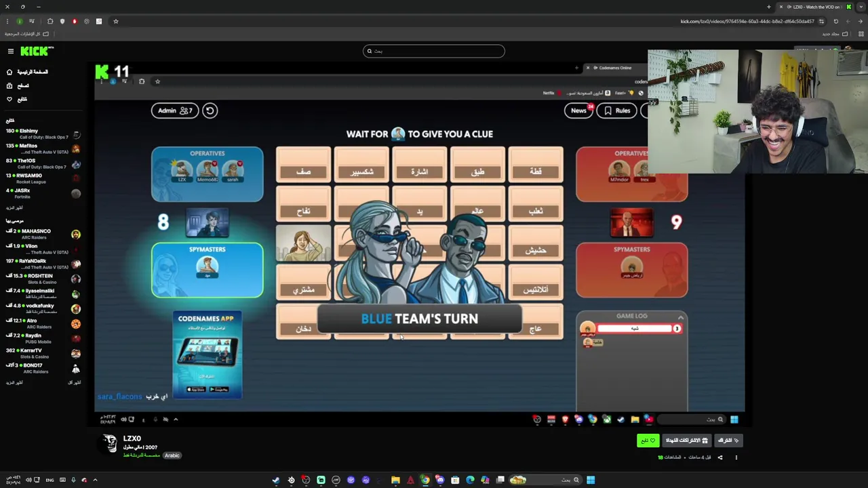This screenshot has height=488, width=868.
Task: Reload the page with browser refresh icon
Action: 835,21
